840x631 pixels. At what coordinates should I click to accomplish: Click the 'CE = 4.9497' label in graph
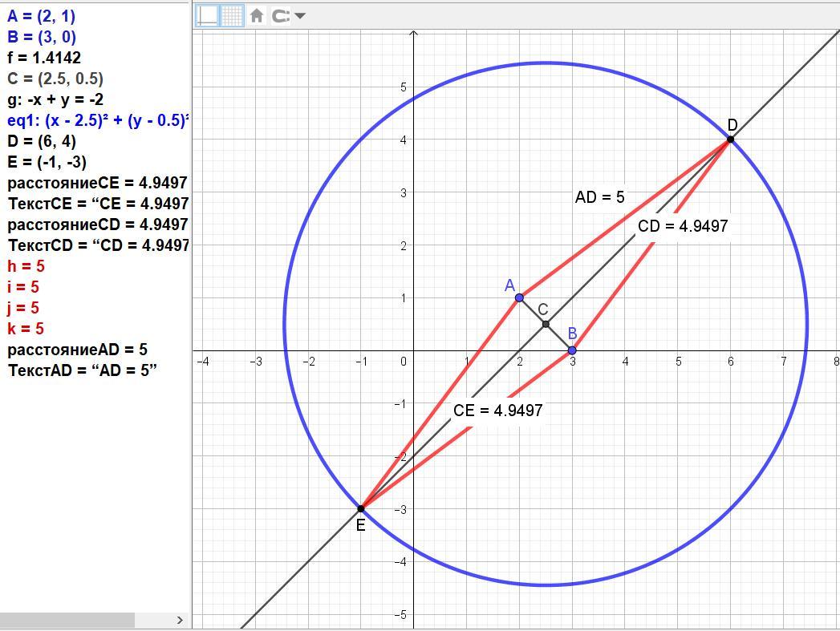(498, 411)
